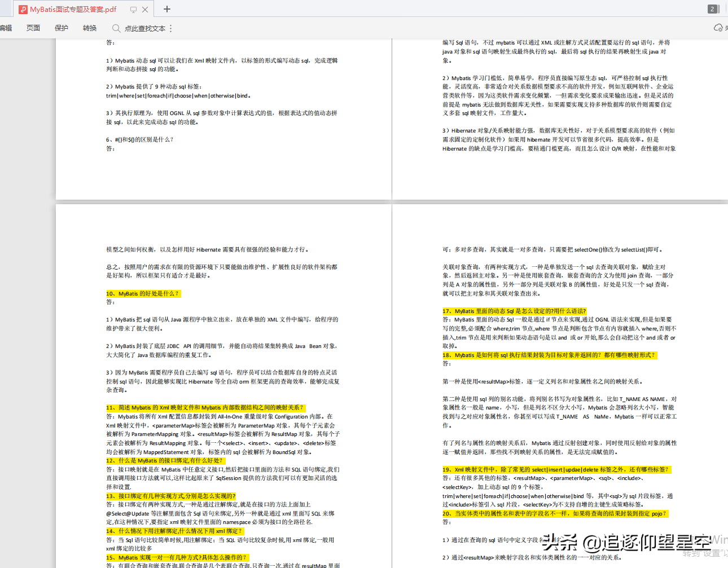Screen dimensions: 728x568
Task: Click paragraph 关联对象查询，有两种实现方式
Action: point(559,280)
